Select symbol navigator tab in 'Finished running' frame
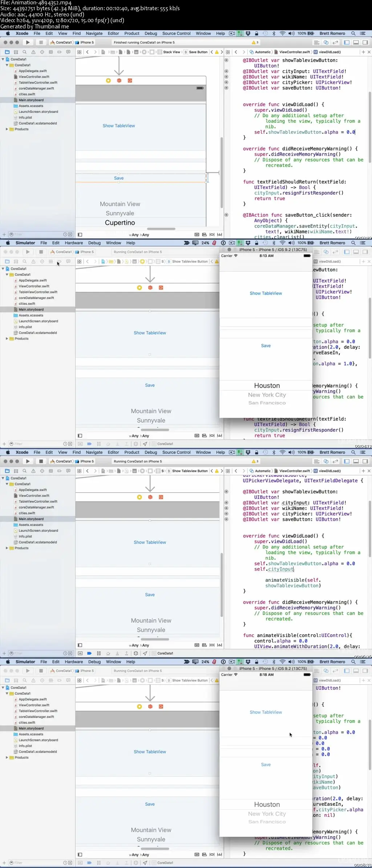This screenshot has height=868, width=372. point(16,52)
